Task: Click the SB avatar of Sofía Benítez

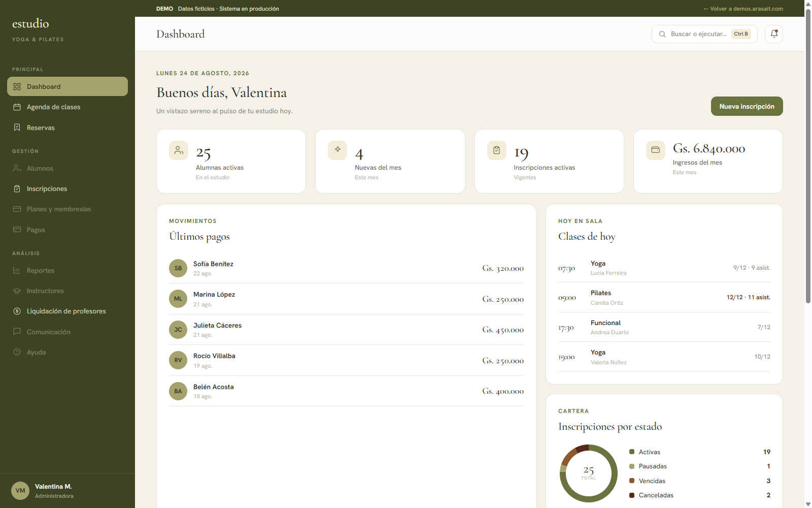Action: pyautogui.click(x=178, y=268)
